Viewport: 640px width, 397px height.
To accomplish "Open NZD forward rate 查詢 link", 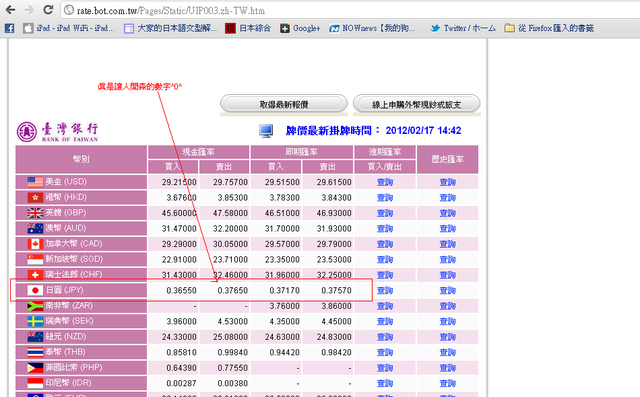I will [385, 337].
